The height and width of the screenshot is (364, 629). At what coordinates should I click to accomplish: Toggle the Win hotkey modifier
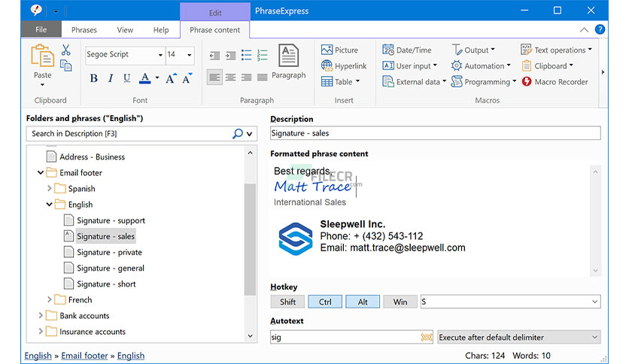click(400, 302)
